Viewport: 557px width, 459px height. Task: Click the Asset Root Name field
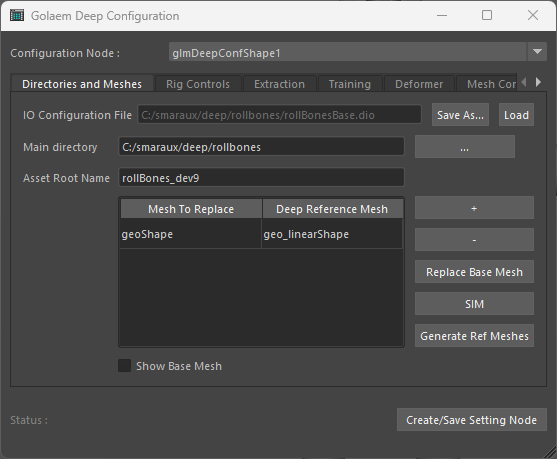[x=261, y=177]
